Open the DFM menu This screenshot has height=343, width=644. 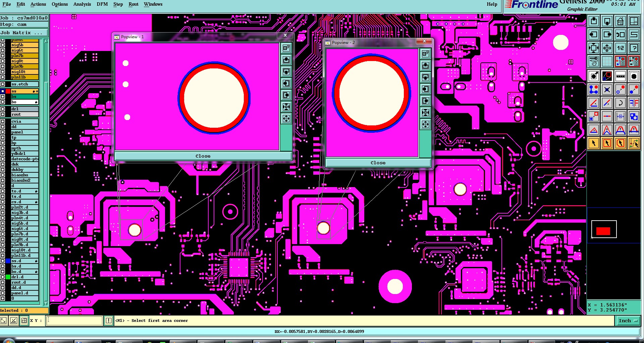tap(102, 4)
